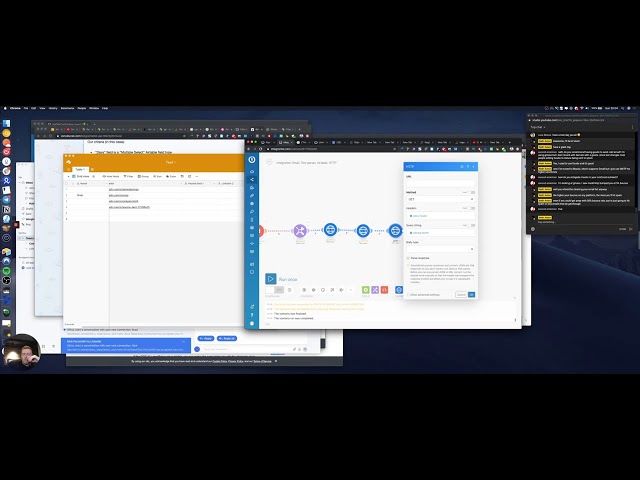
Task: Click Filter in Airtable toolbar
Action: pos(129,176)
